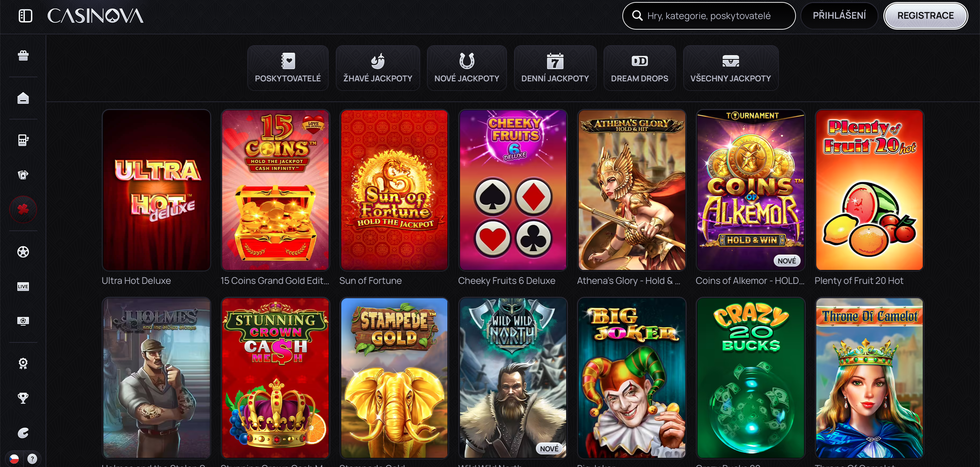Viewport: 980px width, 467px height.
Task: Open the Casinova logo home link
Action: (x=95, y=16)
